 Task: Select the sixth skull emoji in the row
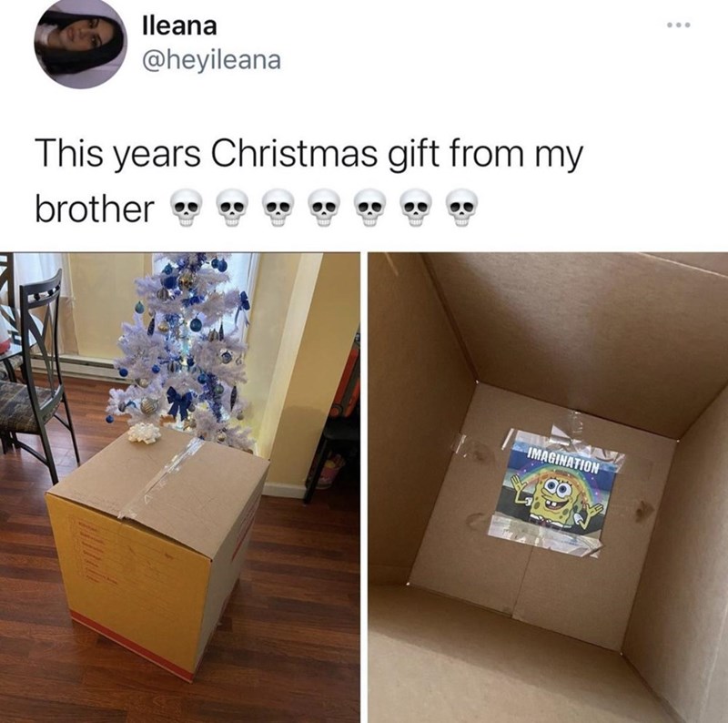[416, 208]
